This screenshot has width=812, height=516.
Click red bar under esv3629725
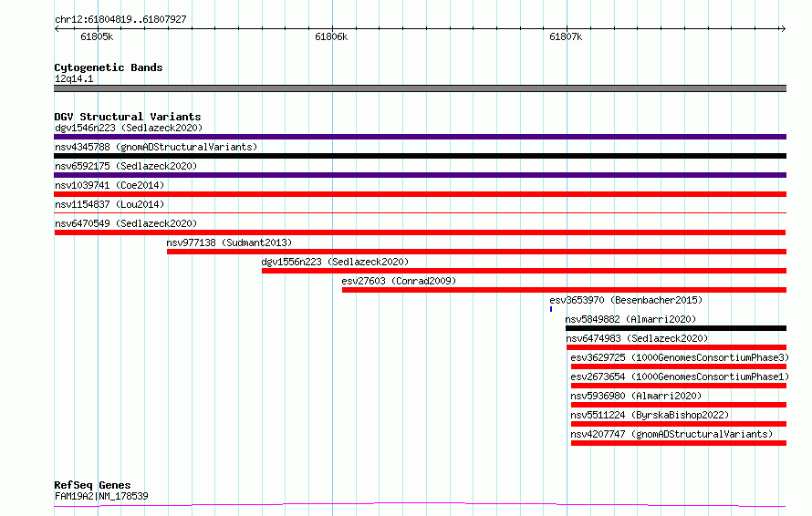coord(679,366)
